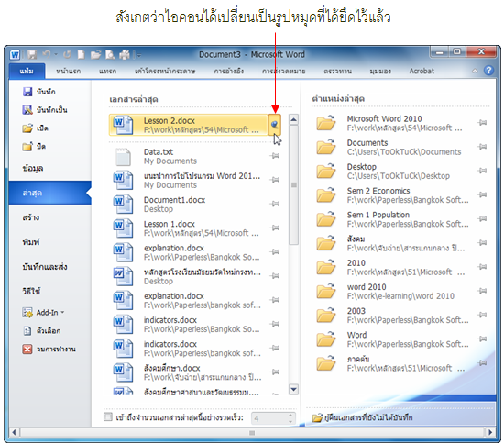The image size is (504, 444).
Task: Unpin Lesson 2.docx using its pin icon
Action: point(275,125)
